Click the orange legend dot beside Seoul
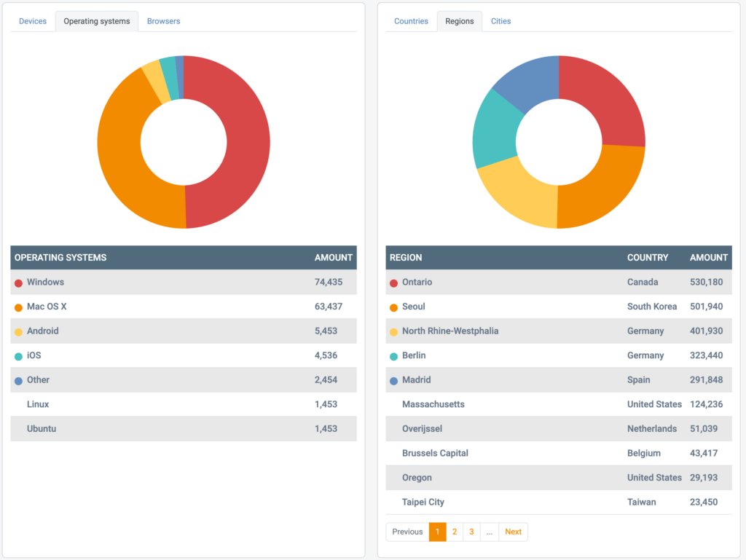The width and height of the screenshot is (746, 560). [x=392, y=307]
